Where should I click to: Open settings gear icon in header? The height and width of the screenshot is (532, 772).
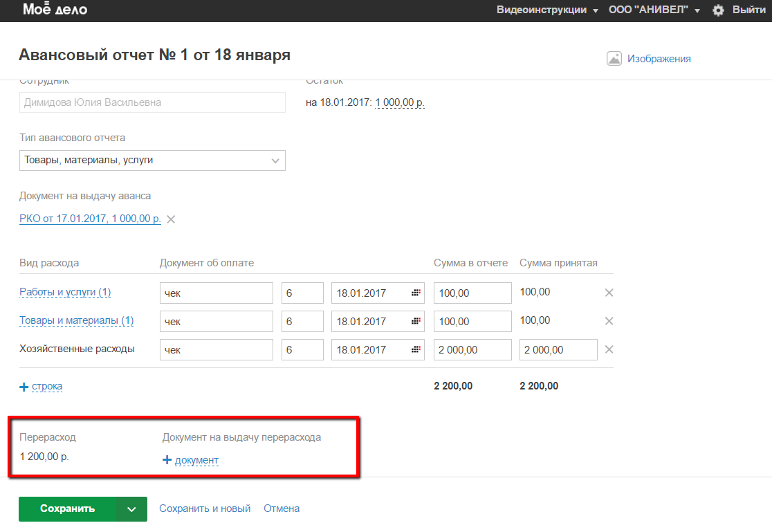718,10
